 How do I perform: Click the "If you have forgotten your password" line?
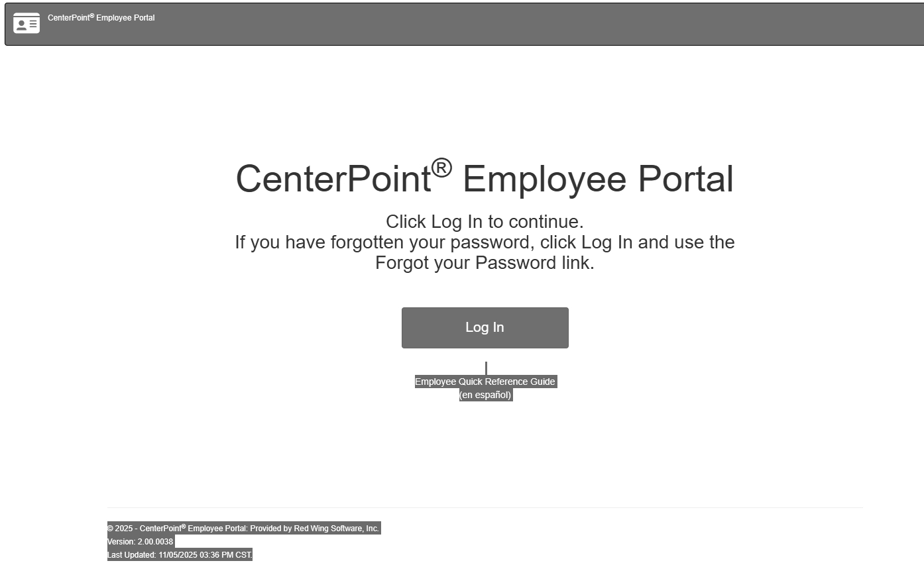click(x=485, y=242)
